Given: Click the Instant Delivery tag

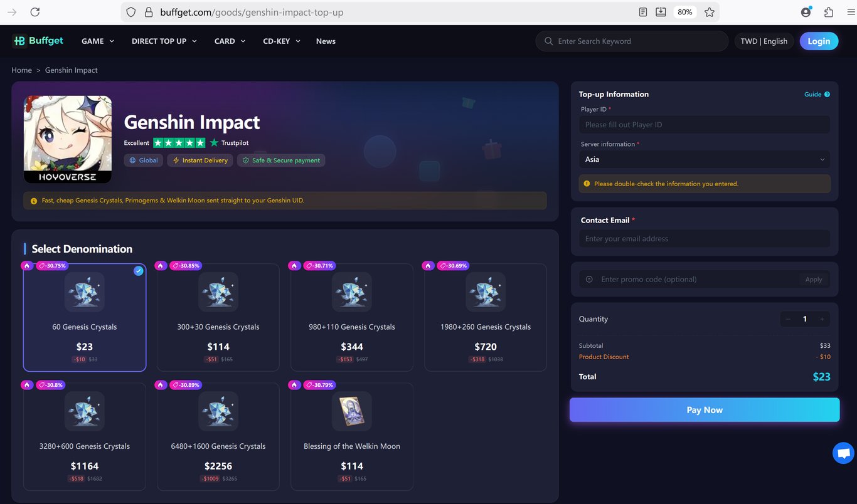Looking at the screenshot, I should 200,160.
